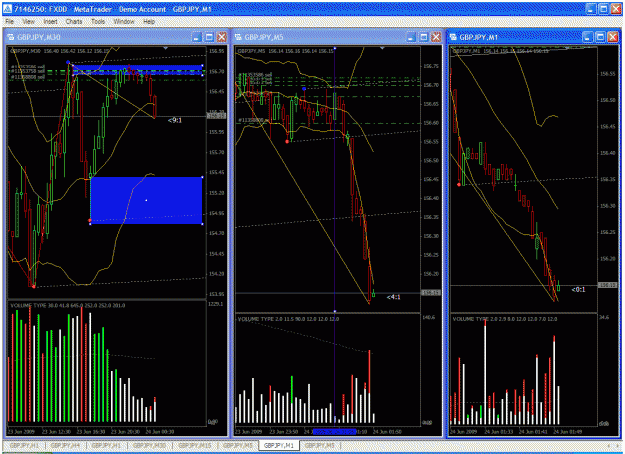
Task: Close the main MetaTrader window
Action: coord(616,9)
